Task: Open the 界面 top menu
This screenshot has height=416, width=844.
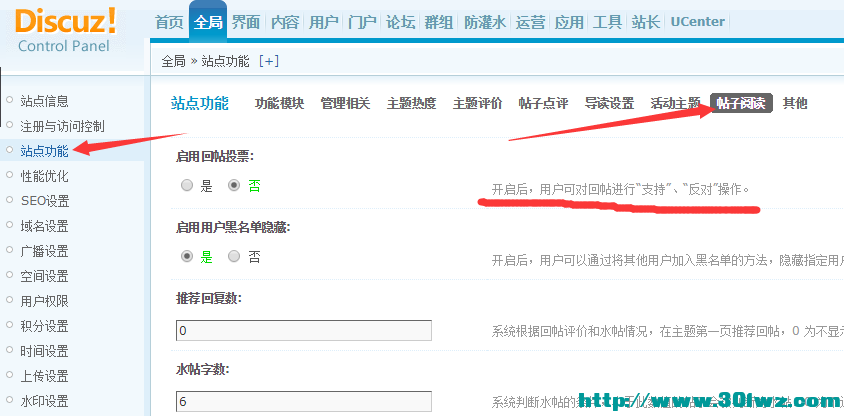Action: click(246, 22)
